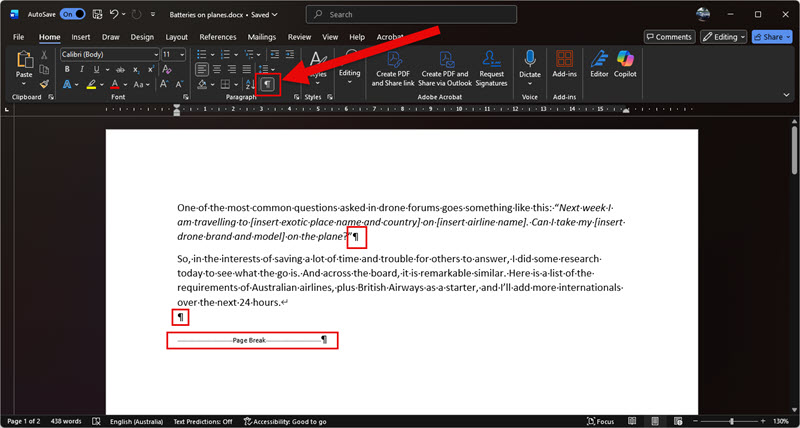Click the Save icon in title bar
Viewport: 800px width, 428px height.
(97, 14)
